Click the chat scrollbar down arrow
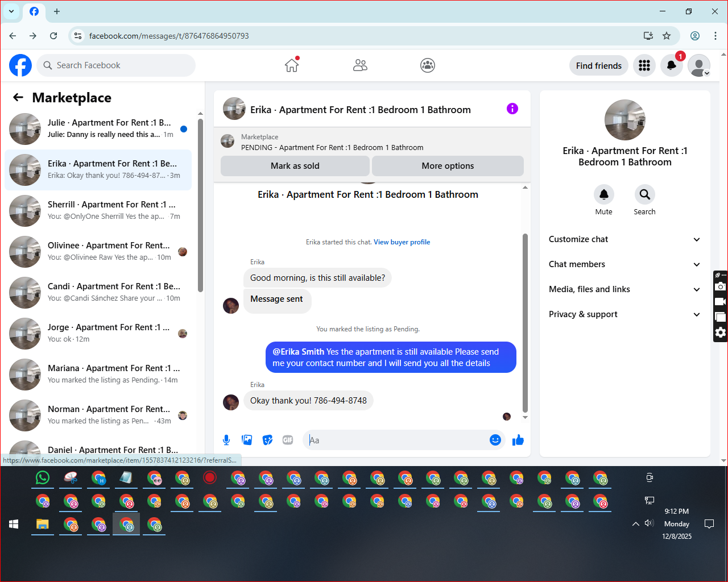This screenshot has height=582, width=728. pos(525,417)
